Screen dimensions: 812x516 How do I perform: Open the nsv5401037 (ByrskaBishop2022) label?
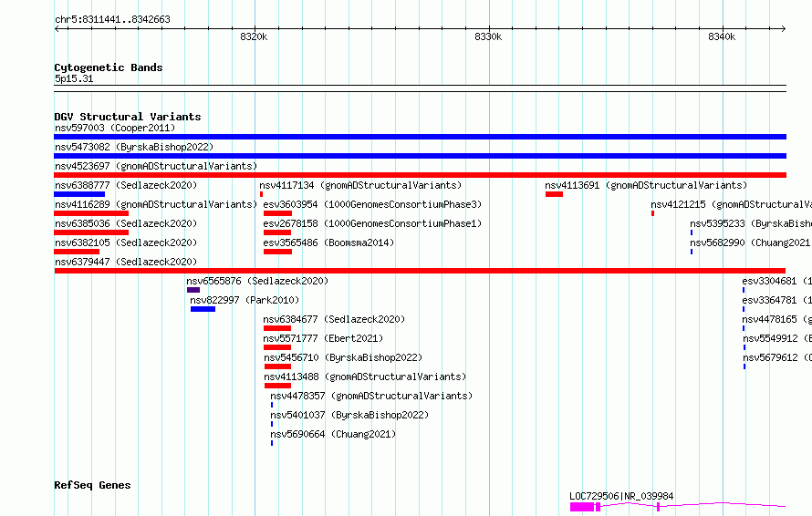click(x=349, y=415)
